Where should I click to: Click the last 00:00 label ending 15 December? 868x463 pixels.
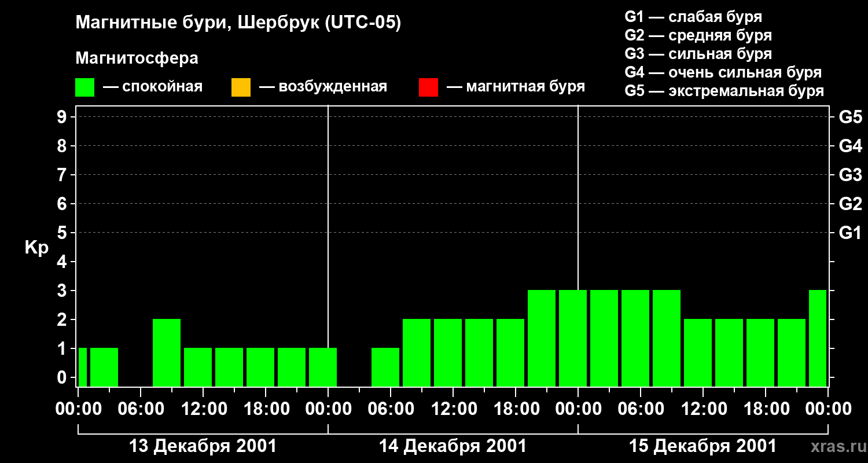pos(828,409)
